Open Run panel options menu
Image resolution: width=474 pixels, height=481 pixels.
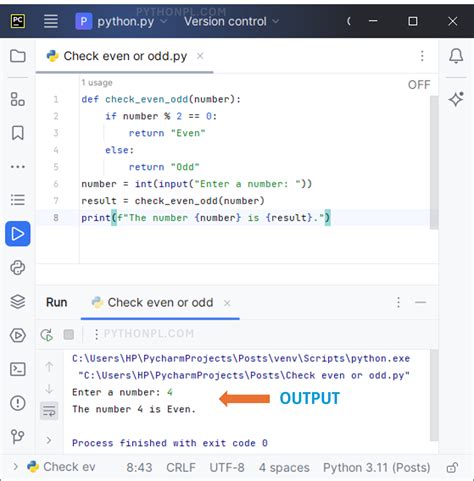click(x=398, y=302)
